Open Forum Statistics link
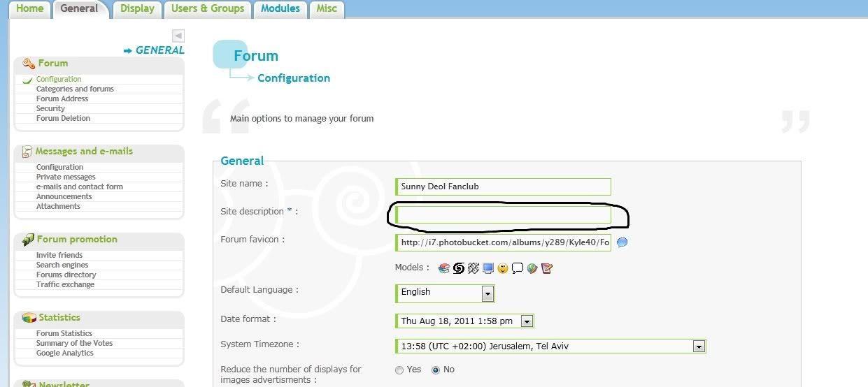Viewport: 868px width, 387px height. 64,334
